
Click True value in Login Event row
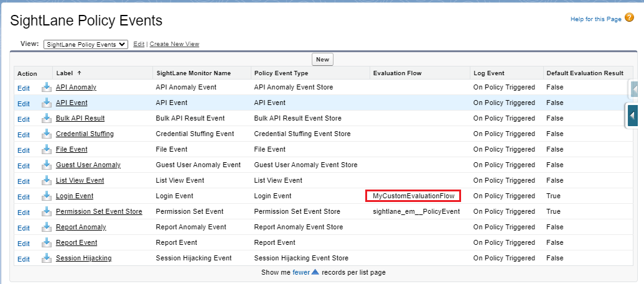(553, 196)
